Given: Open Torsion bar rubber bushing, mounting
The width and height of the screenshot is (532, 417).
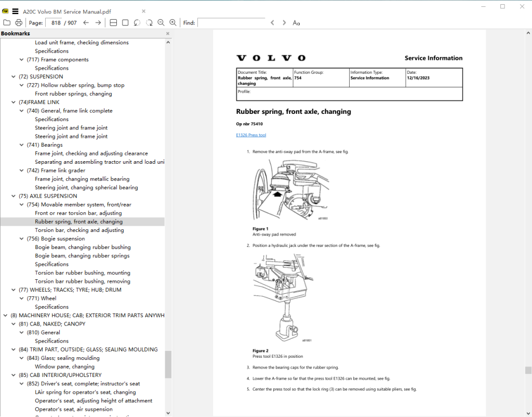Looking at the screenshot, I should (x=83, y=272).
